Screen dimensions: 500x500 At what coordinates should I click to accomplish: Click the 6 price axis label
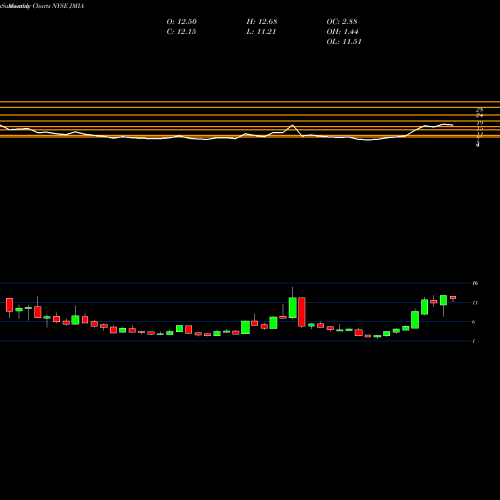pos(474,322)
